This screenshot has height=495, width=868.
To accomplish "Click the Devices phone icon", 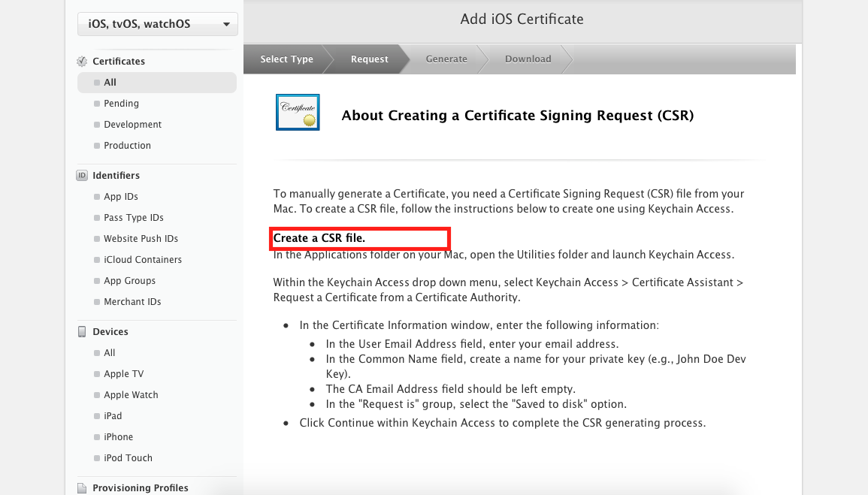I will tap(82, 332).
